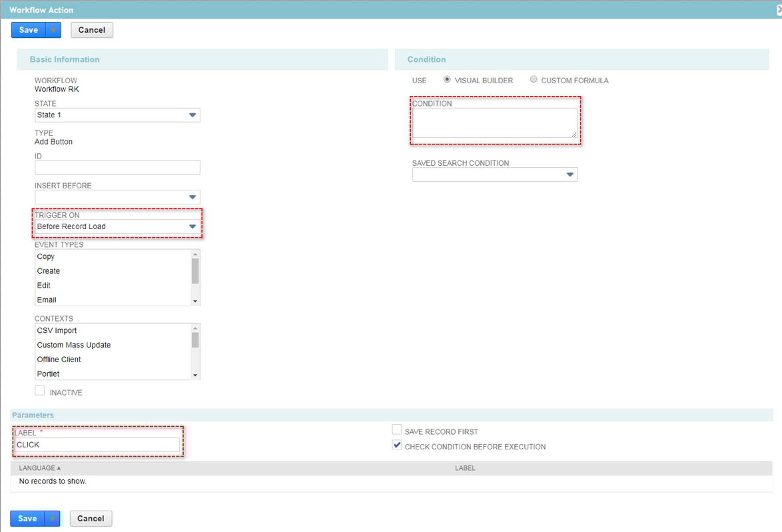The height and width of the screenshot is (532, 782).
Task: Select CSV Import in the Contexts list
Action: [x=57, y=330]
